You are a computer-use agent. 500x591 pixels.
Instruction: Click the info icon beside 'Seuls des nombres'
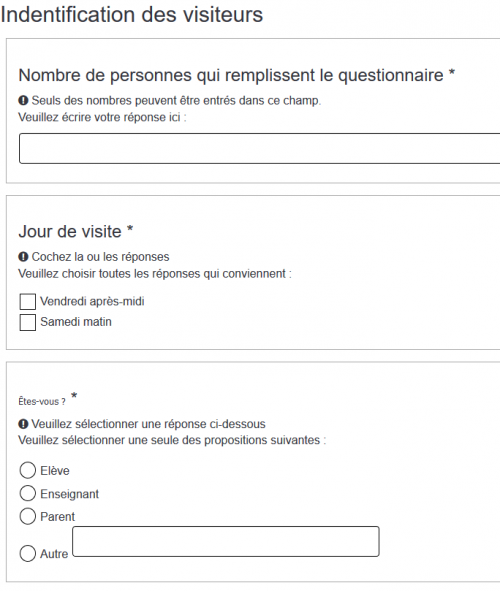point(23,101)
